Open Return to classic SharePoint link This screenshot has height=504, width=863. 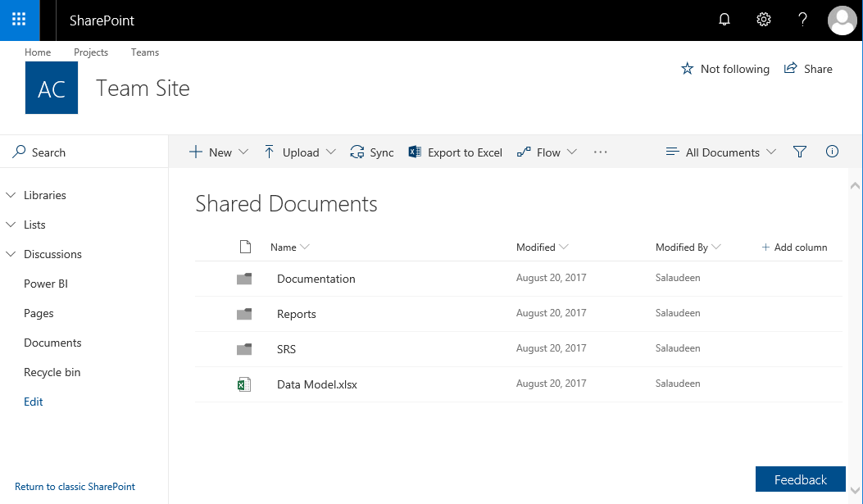click(75, 486)
